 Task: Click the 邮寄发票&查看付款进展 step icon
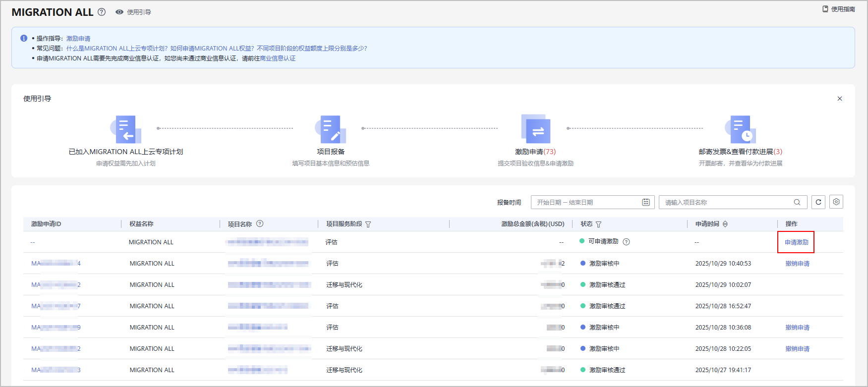click(740, 129)
